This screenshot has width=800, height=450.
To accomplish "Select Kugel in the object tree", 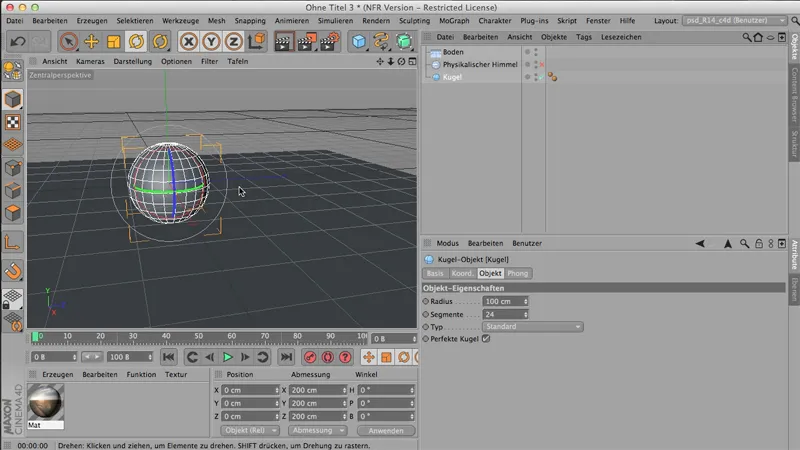I will 452,77.
